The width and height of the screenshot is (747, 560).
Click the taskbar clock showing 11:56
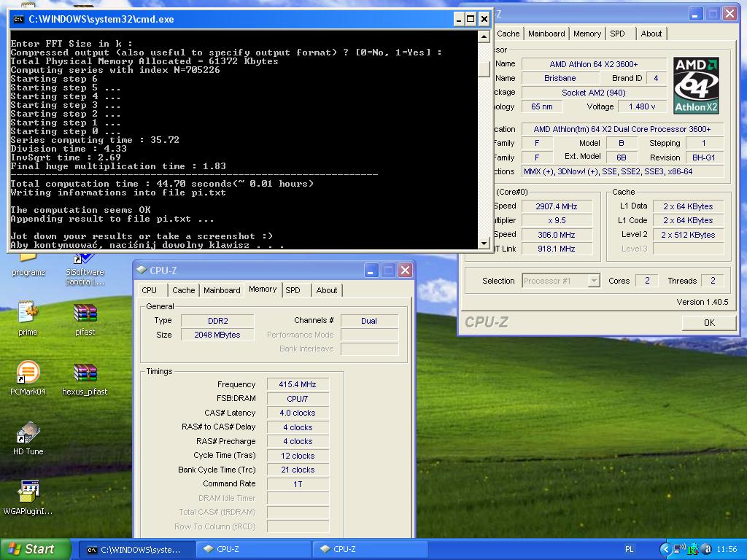(x=727, y=549)
